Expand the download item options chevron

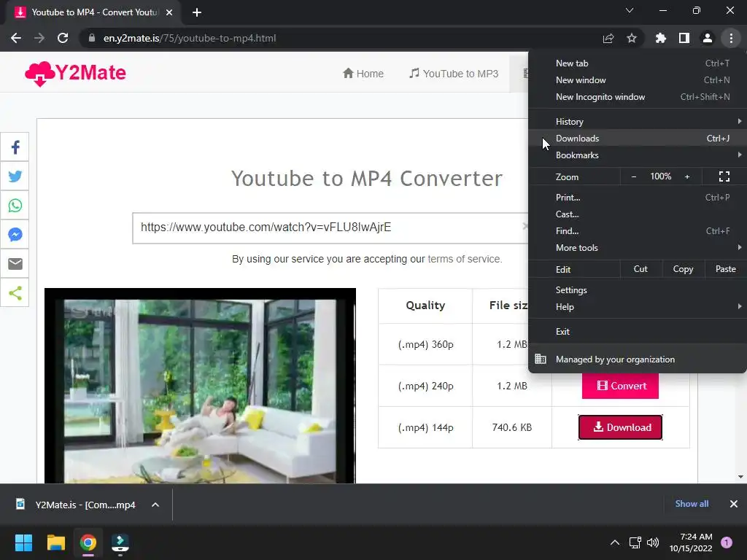pos(155,505)
